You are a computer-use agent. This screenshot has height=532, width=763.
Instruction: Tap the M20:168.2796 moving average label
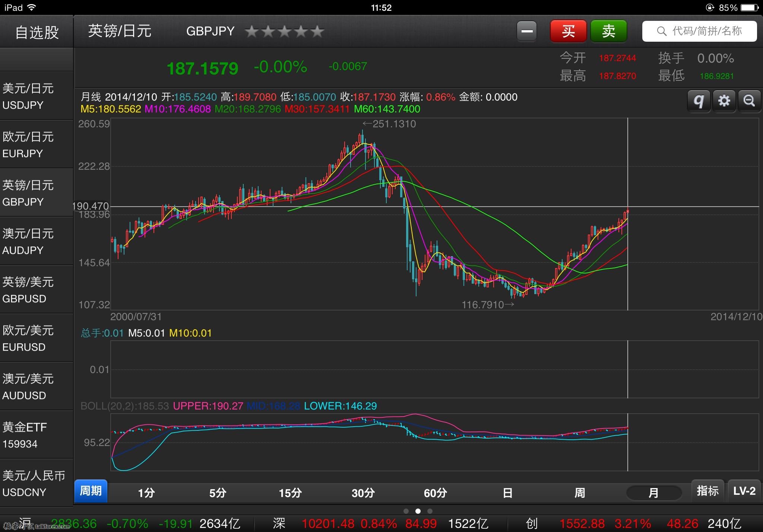pos(248,109)
